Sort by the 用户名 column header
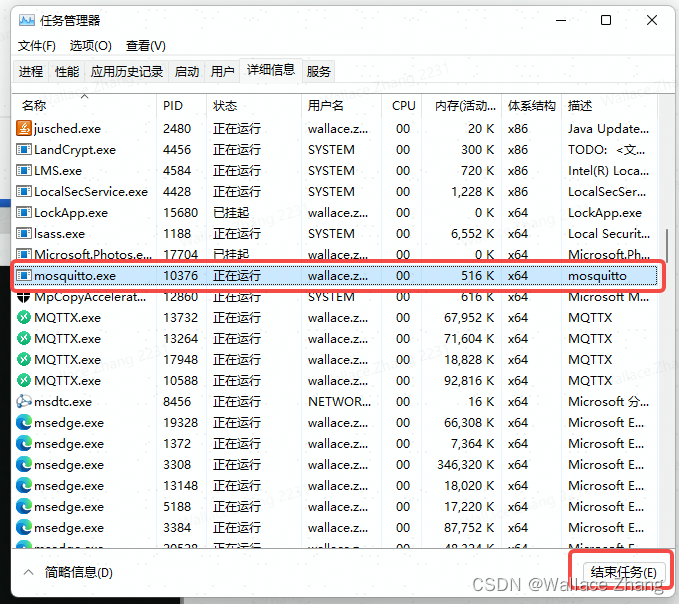 pos(341,105)
